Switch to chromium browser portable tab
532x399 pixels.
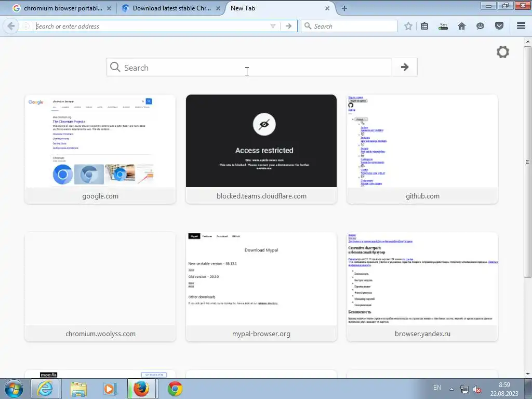click(62, 8)
